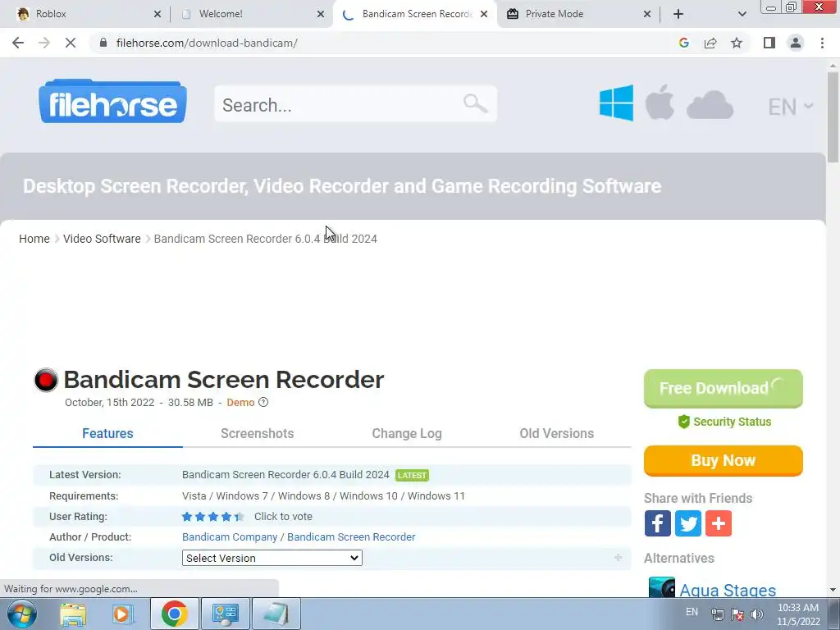Viewport: 840px width, 630px height.
Task: Click the share page icon
Action: 710,43
